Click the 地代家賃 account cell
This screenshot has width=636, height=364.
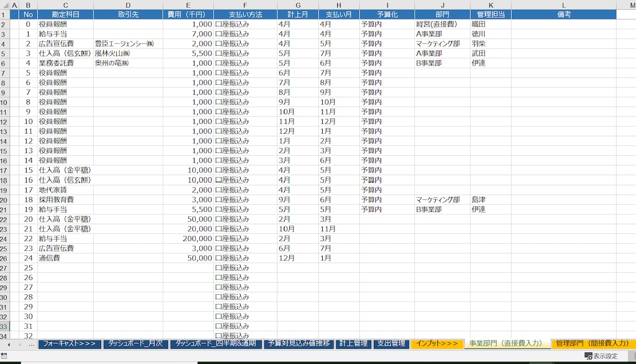pos(66,190)
